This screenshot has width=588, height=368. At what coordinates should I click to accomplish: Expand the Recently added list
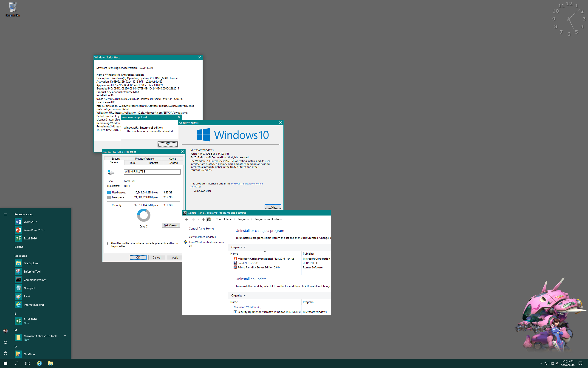pos(20,247)
